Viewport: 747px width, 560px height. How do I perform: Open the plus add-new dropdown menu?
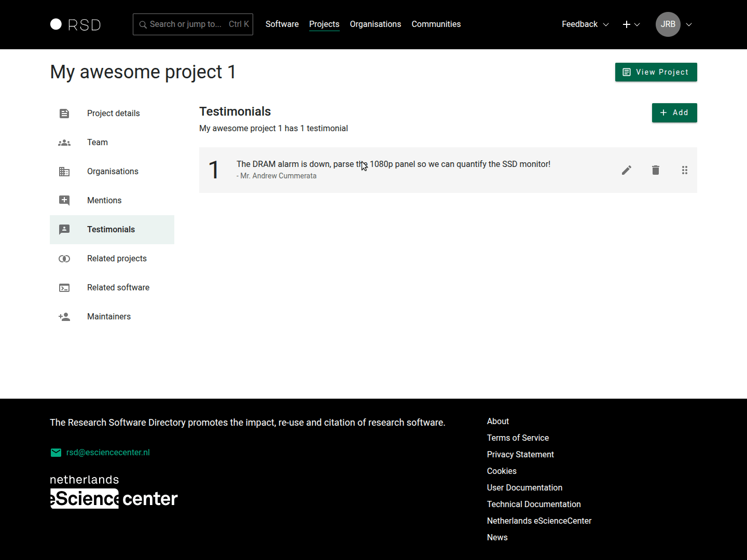point(631,24)
